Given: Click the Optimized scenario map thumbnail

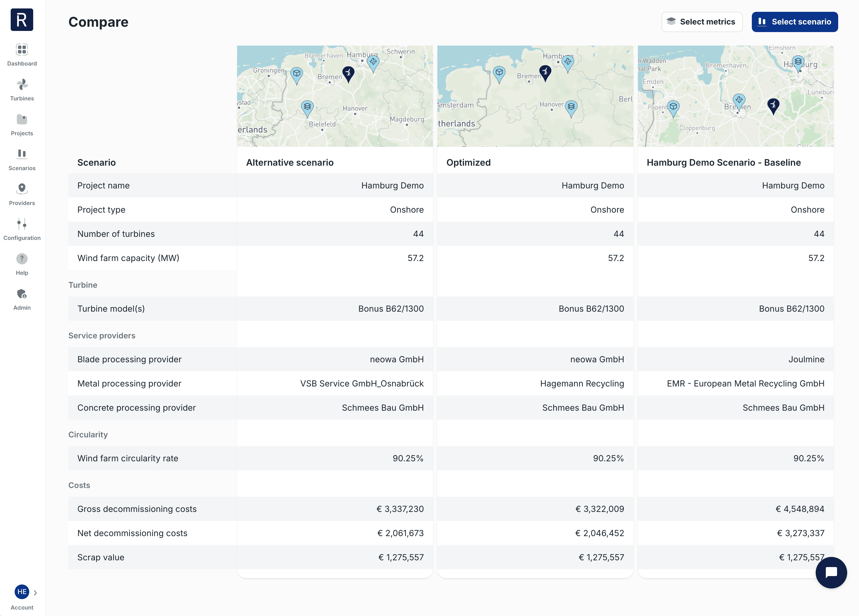Looking at the screenshot, I should pyautogui.click(x=535, y=125).
